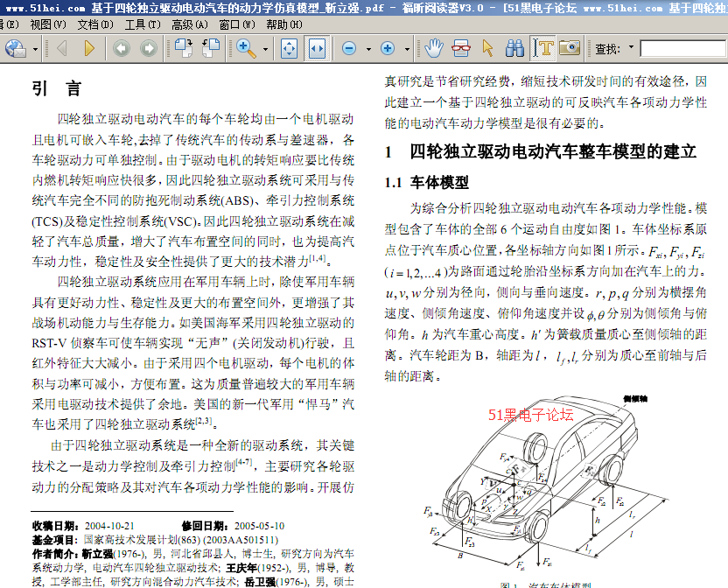Rotate page clockwise icon
The image size is (728, 588).
(184, 48)
